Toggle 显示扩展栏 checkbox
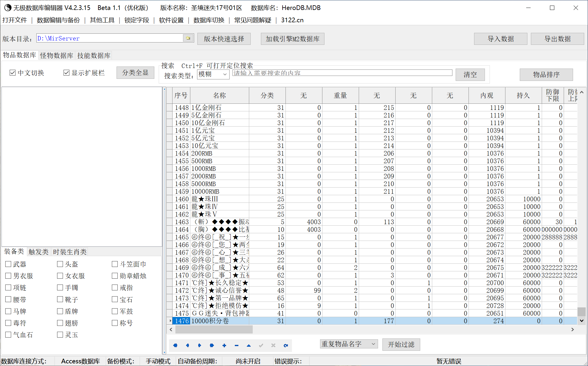Viewport: 588px width, 366px height. coord(66,73)
